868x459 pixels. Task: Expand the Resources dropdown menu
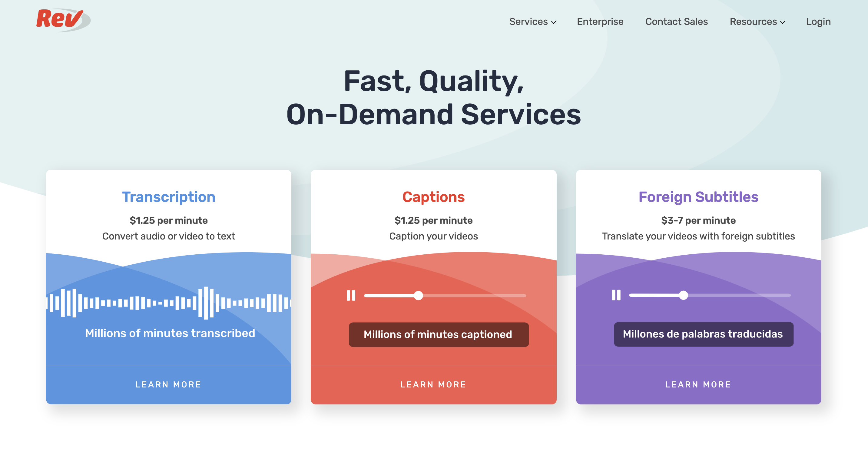pyautogui.click(x=757, y=22)
